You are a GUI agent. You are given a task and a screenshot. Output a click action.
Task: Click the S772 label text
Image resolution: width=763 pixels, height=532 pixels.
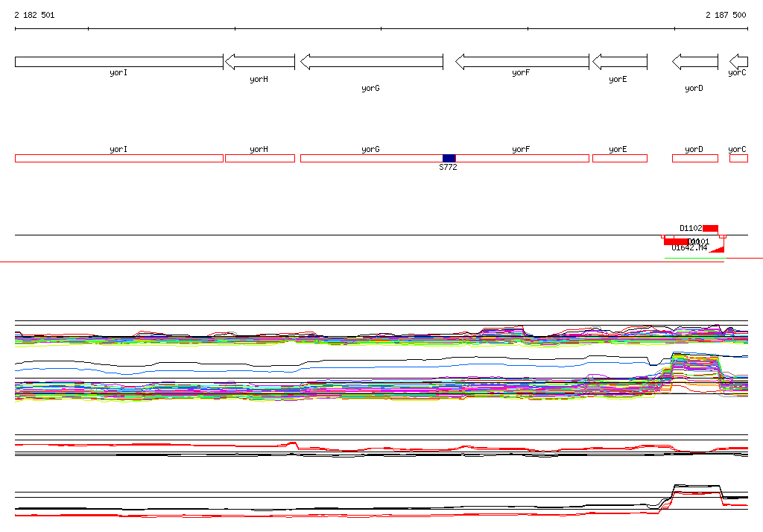pyautogui.click(x=448, y=168)
